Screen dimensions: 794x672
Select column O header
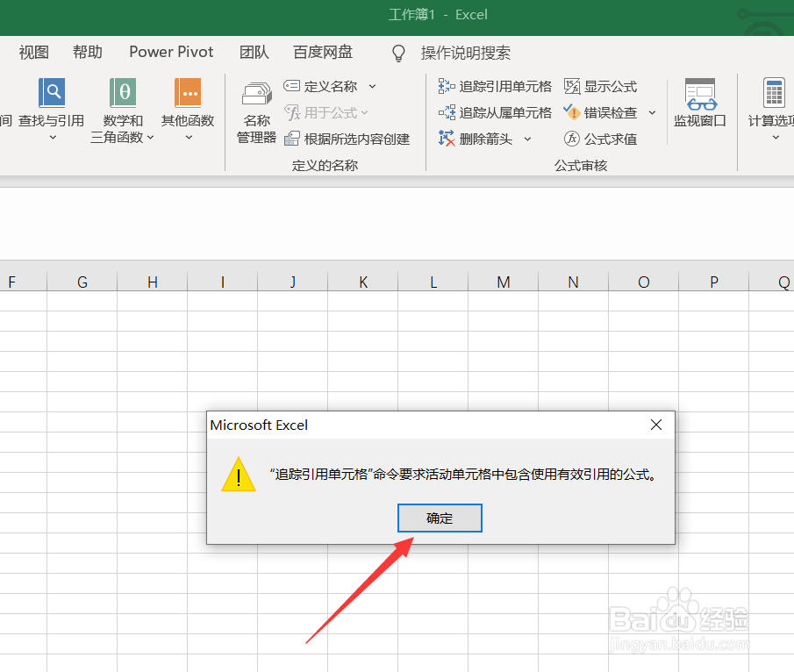point(644,282)
